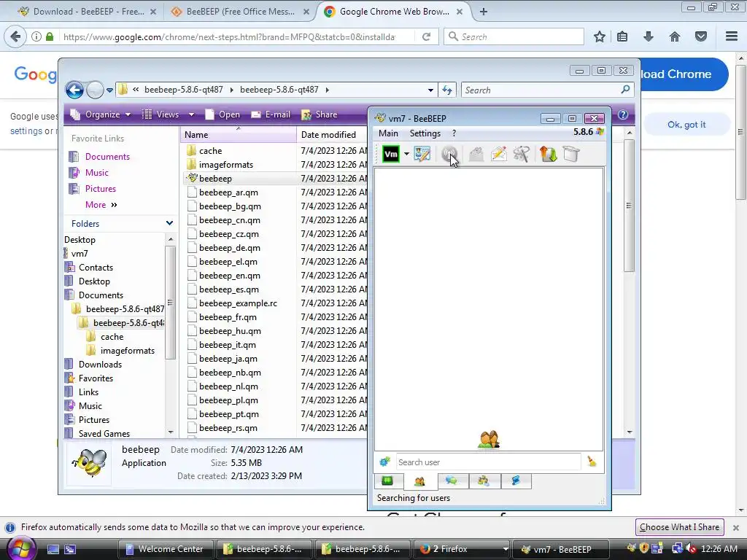Switch to the groups tab in BeeBEEP
The height and width of the screenshot is (560, 747).
(483, 481)
